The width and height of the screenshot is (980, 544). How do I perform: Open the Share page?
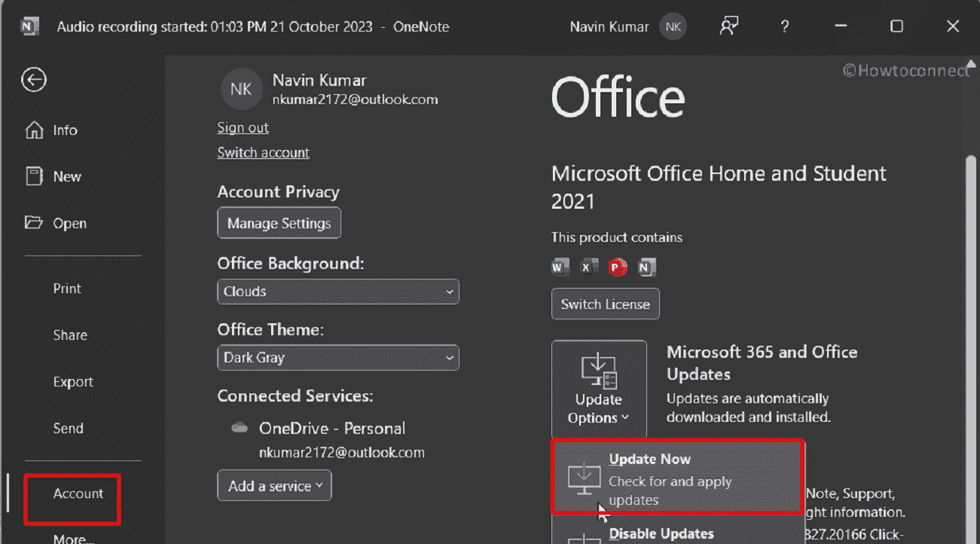[70, 335]
